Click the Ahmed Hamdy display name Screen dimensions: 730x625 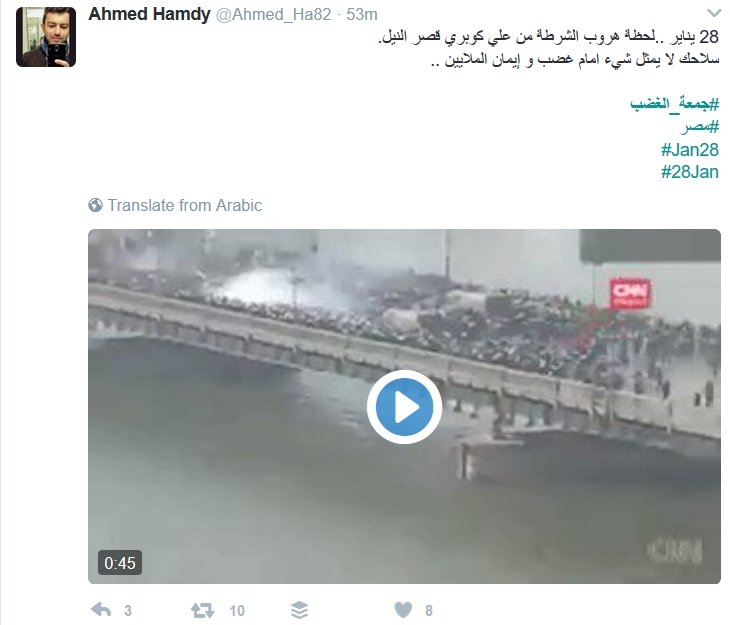149,14
